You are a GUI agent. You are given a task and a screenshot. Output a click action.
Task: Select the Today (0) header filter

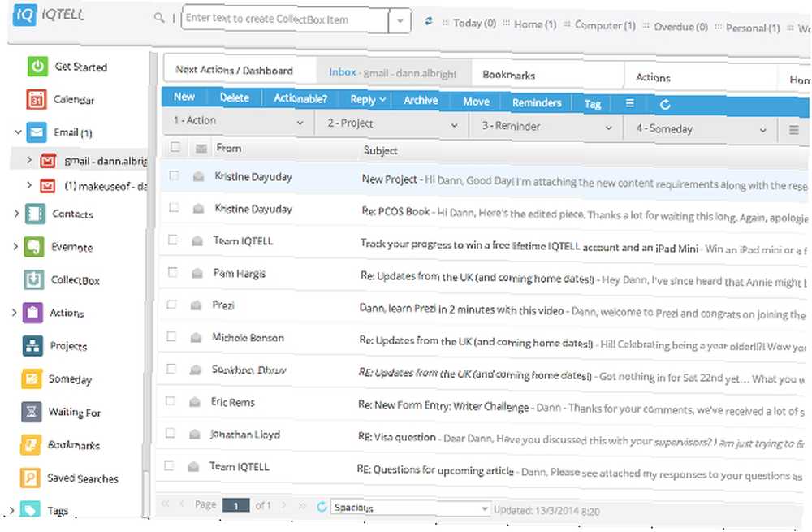click(x=474, y=24)
